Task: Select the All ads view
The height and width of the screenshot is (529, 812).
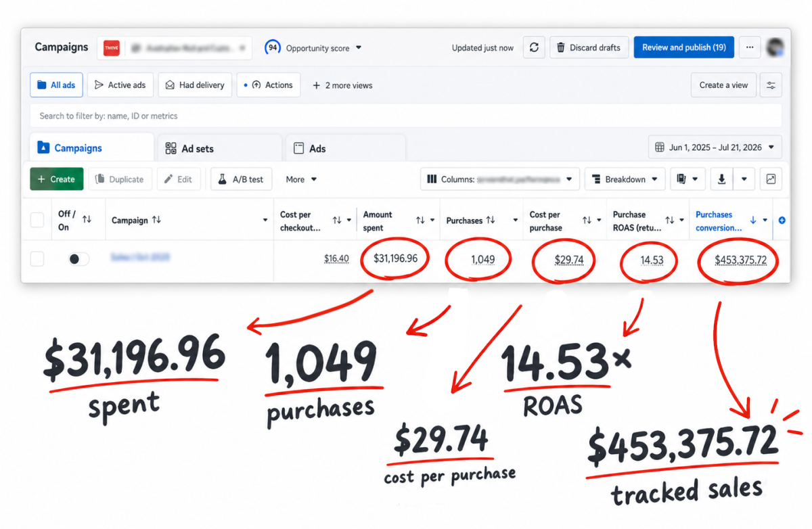Action: click(x=56, y=85)
